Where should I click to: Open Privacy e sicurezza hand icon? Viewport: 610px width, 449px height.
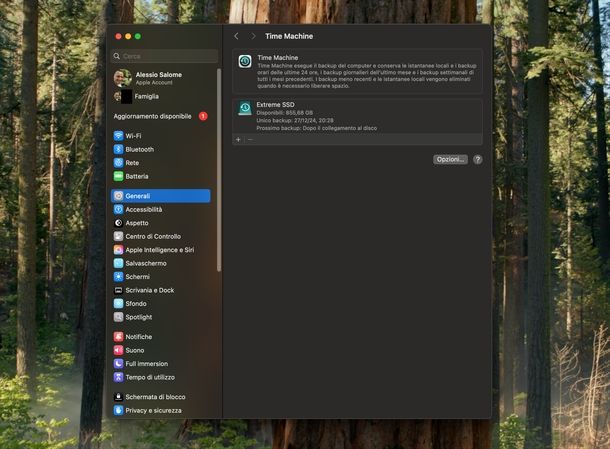[118, 410]
